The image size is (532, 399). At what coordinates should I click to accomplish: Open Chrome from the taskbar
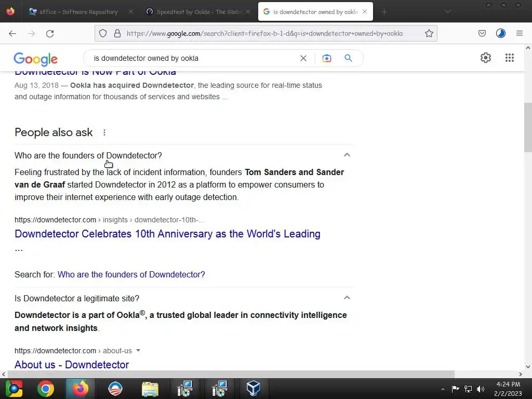46,389
